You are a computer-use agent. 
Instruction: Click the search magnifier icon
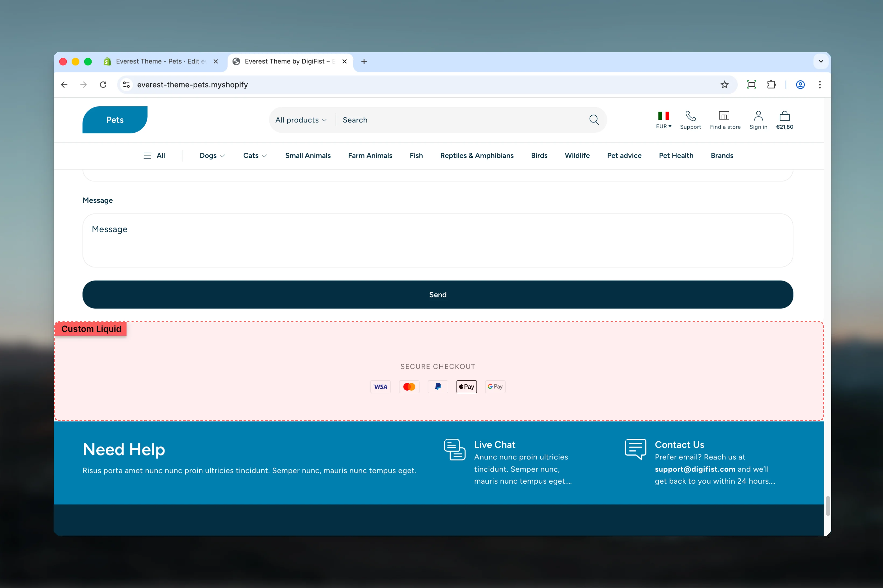pos(594,120)
